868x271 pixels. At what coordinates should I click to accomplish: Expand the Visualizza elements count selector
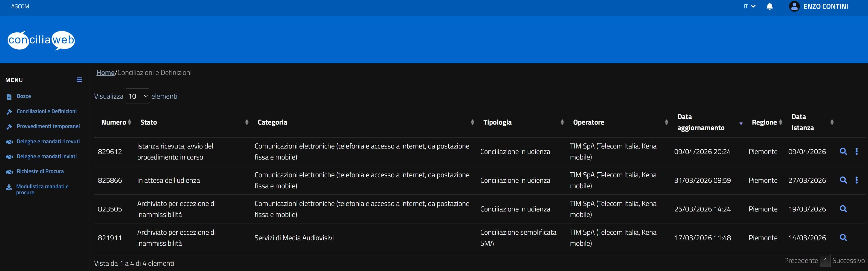pos(137,96)
